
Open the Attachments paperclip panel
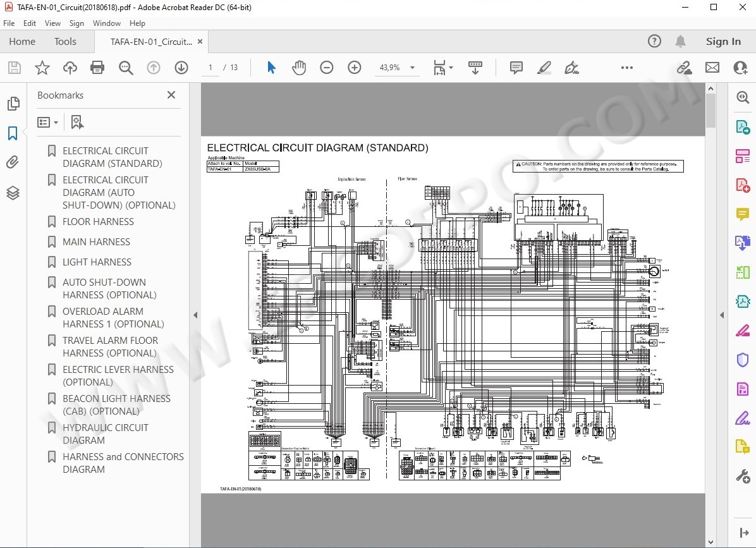(13, 162)
